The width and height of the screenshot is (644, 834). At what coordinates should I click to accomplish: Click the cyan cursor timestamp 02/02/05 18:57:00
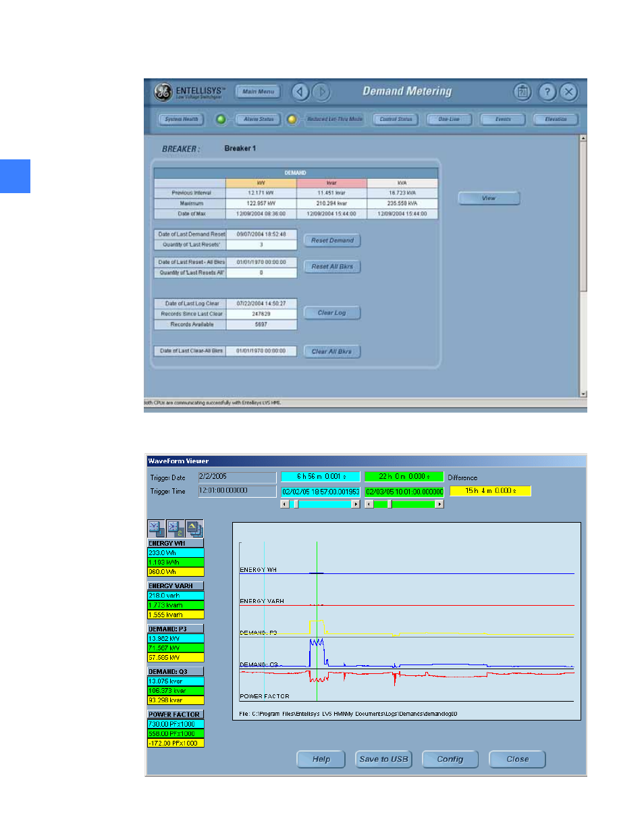coord(321,492)
